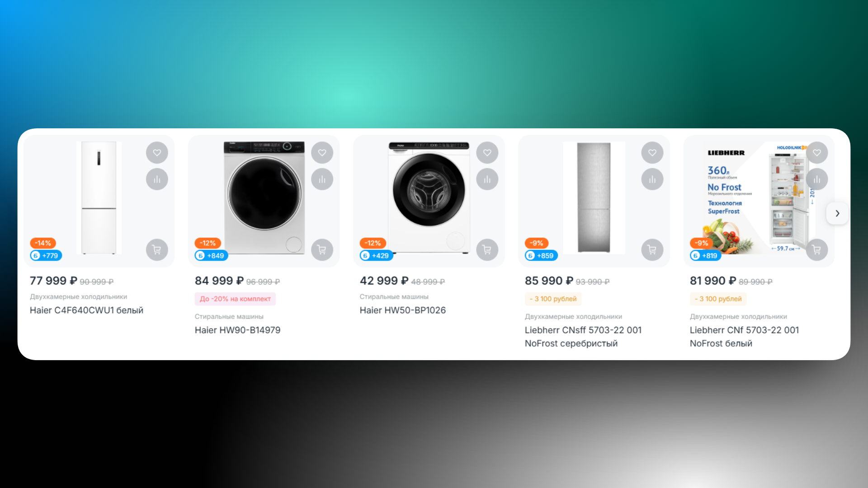Click the 'До -20% на комплект' badge

(x=235, y=299)
